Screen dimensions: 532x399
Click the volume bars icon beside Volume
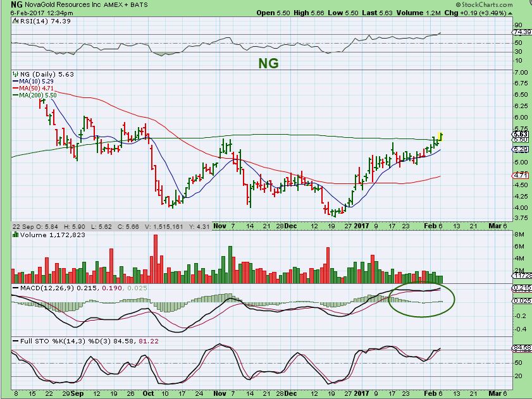tap(16, 235)
